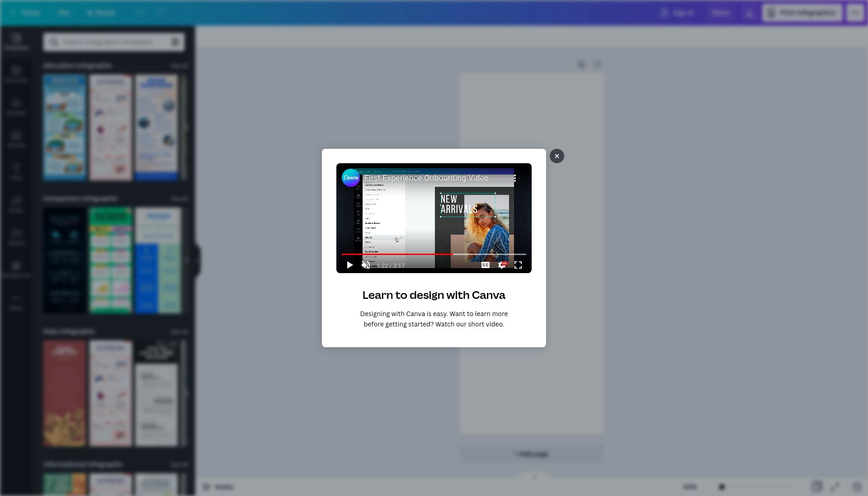Click the 1:22 / 2:17 time display
Screen dimensions: 868x496
(x=391, y=265)
